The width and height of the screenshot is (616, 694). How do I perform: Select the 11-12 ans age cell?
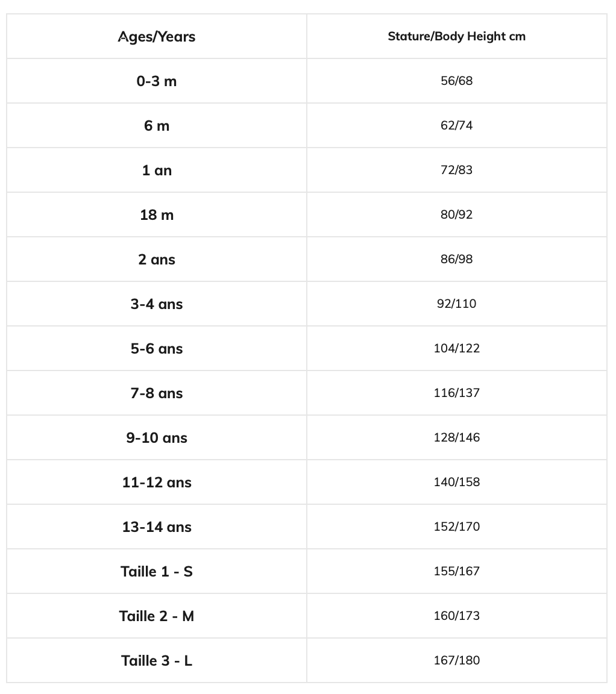coord(157,483)
